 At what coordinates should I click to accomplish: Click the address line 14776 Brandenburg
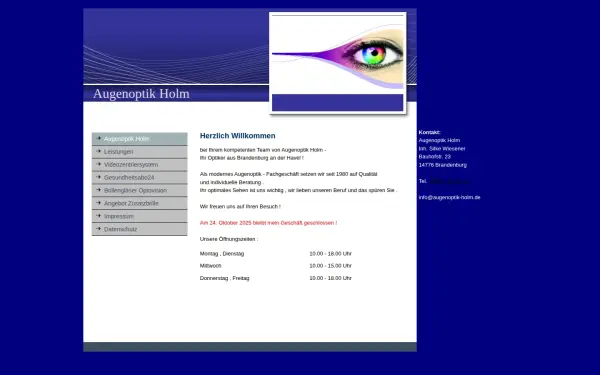(x=443, y=165)
